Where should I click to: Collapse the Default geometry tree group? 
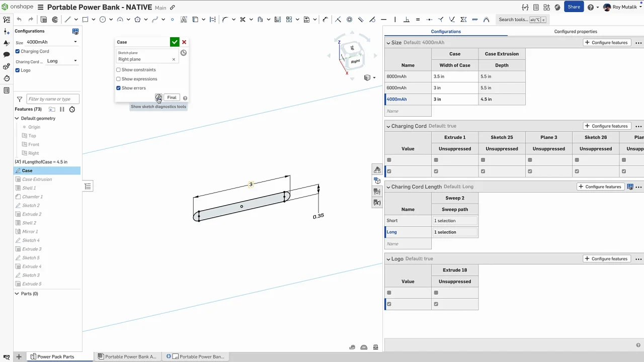click(x=17, y=118)
